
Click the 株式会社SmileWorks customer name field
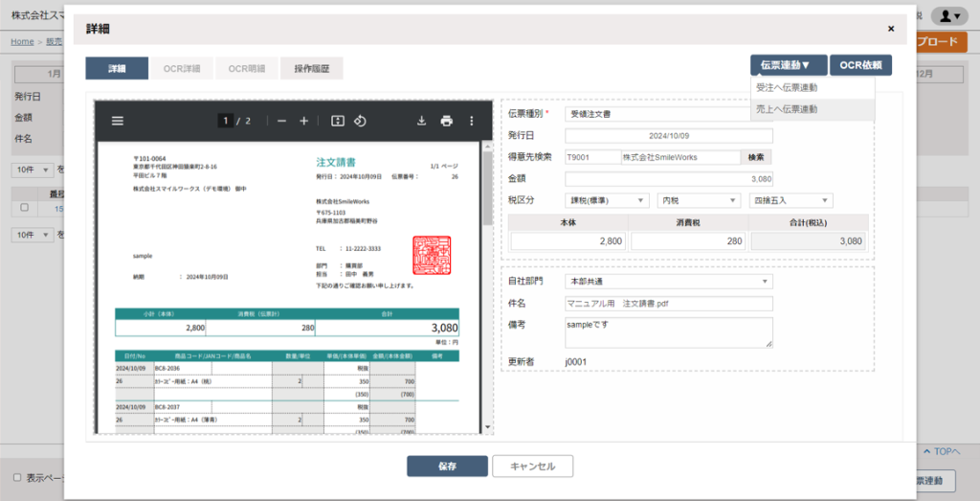pos(680,158)
